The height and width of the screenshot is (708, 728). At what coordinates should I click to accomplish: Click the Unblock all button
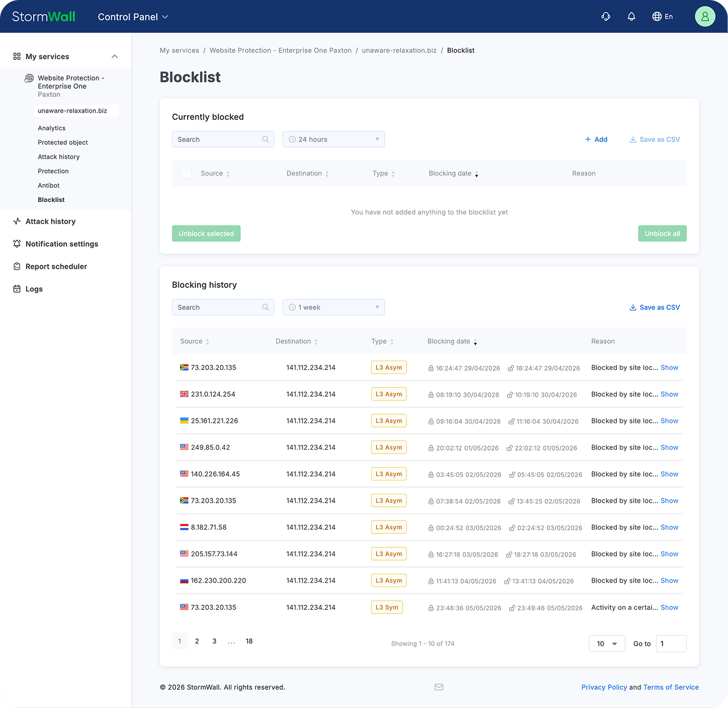pyautogui.click(x=662, y=233)
